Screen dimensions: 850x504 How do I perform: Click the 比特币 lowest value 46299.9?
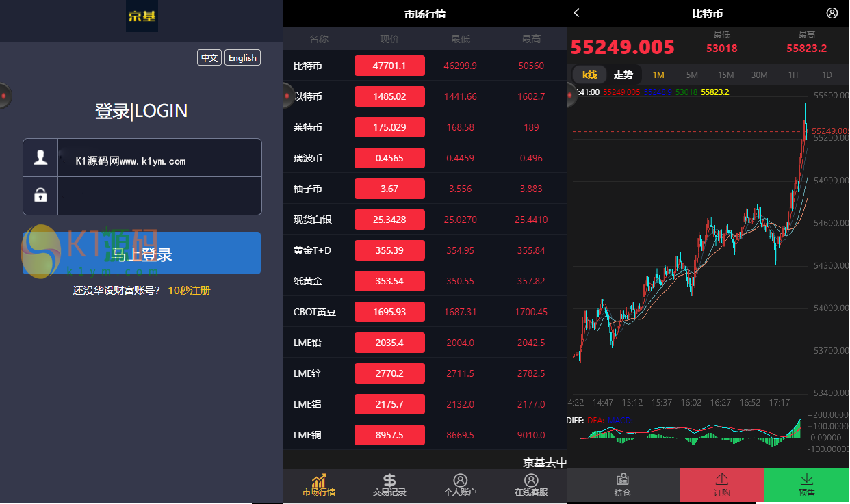pyautogui.click(x=461, y=66)
